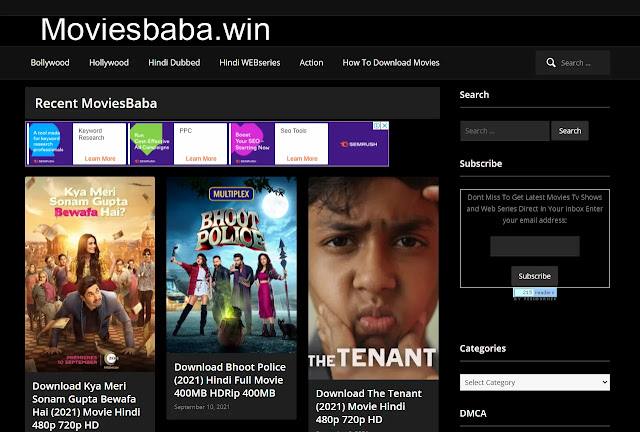Click the AdChoices info icon on banner

(377, 126)
